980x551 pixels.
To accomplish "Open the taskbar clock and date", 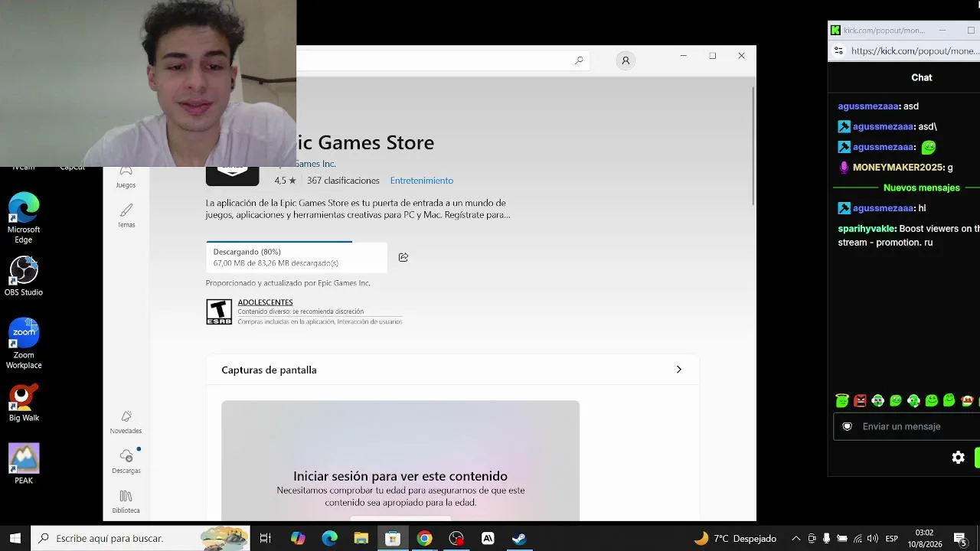I will click(x=925, y=539).
